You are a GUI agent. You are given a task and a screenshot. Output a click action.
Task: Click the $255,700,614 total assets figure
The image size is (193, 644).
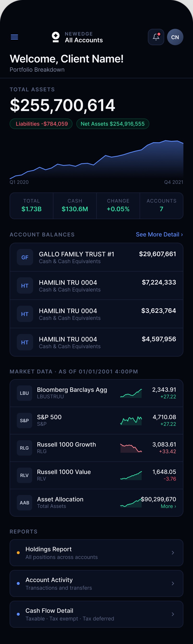tap(62, 105)
